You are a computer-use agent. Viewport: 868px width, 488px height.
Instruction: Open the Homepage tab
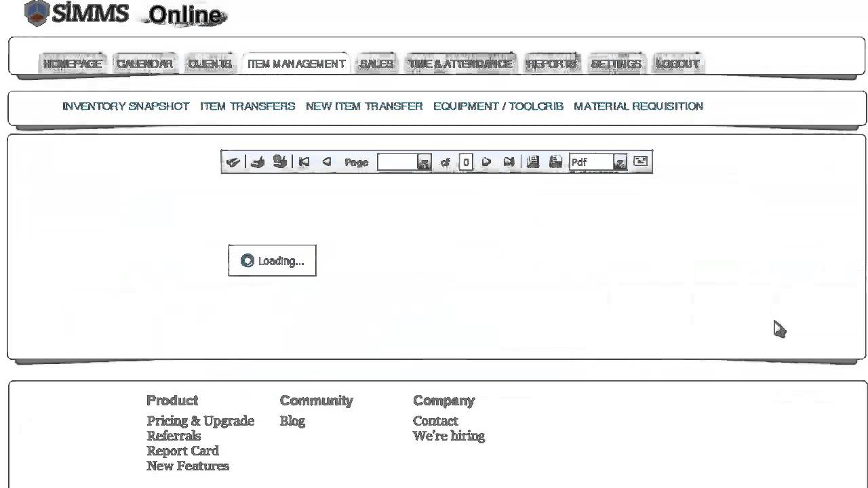point(73,64)
